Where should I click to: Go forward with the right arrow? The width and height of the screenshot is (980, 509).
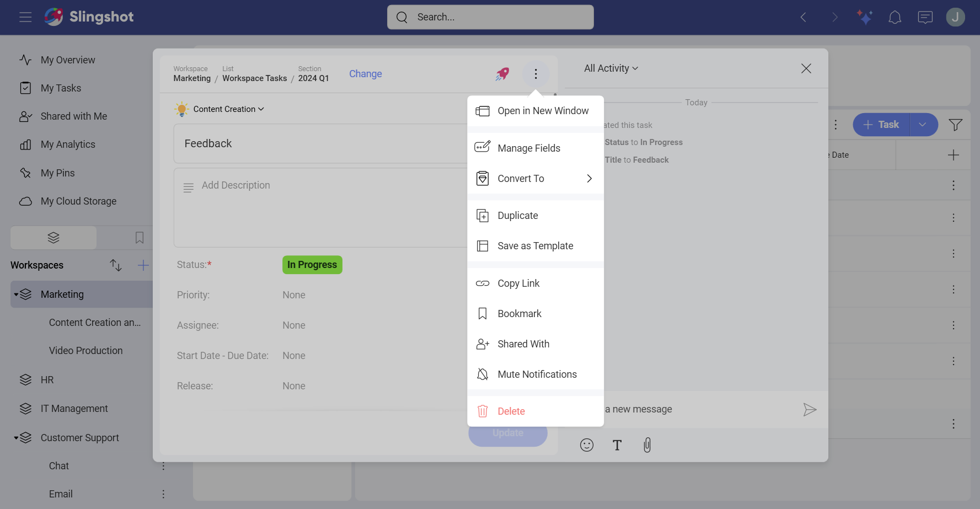tap(834, 17)
